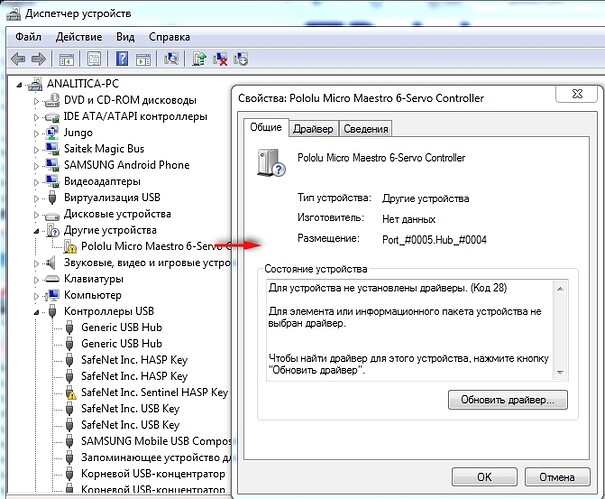Collapse the Другие устройства node
This screenshot has width=605, height=499.
38,230
